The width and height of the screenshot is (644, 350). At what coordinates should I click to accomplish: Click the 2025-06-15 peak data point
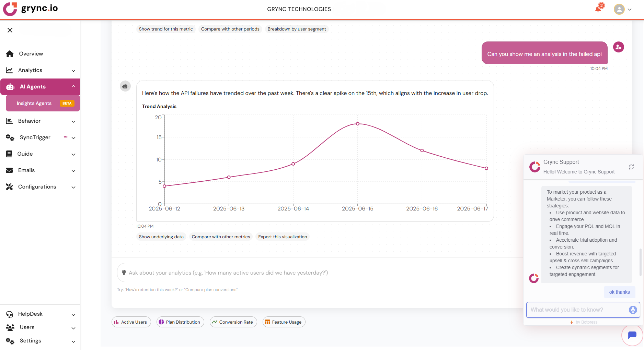pos(357,124)
